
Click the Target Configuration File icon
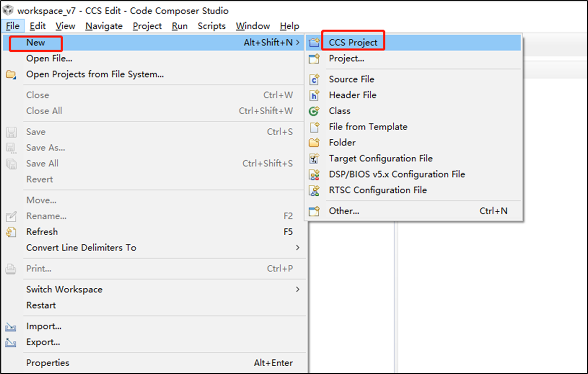pyautogui.click(x=314, y=159)
